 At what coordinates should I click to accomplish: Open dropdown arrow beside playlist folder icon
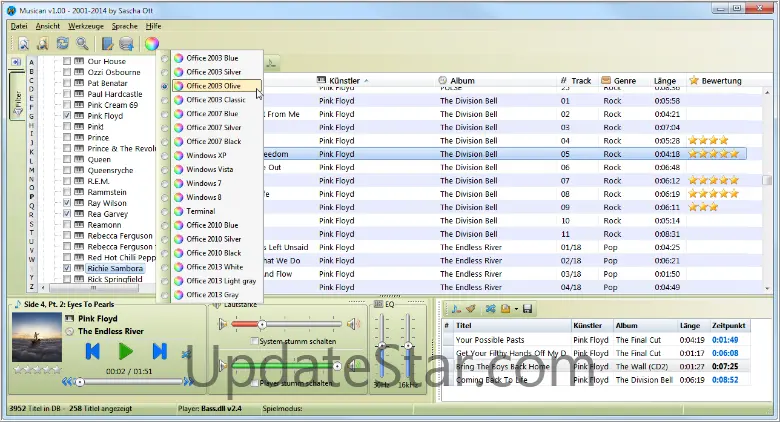(516, 309)
